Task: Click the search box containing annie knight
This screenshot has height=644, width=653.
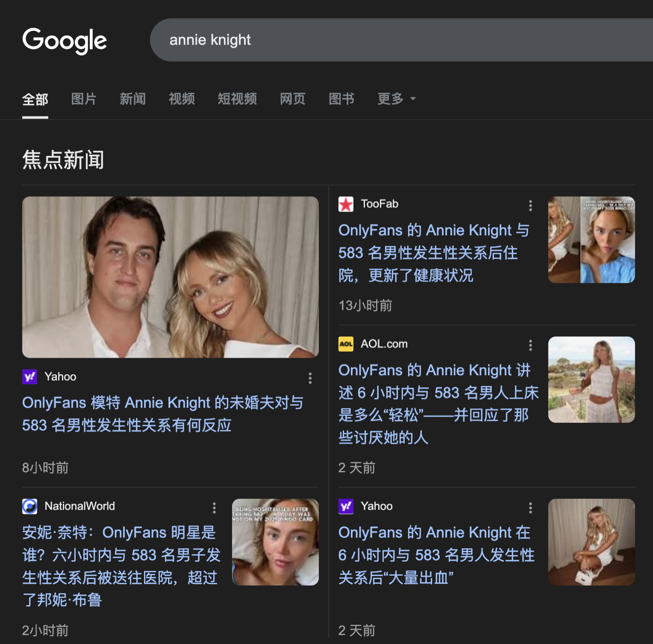Action: [402, 40]
